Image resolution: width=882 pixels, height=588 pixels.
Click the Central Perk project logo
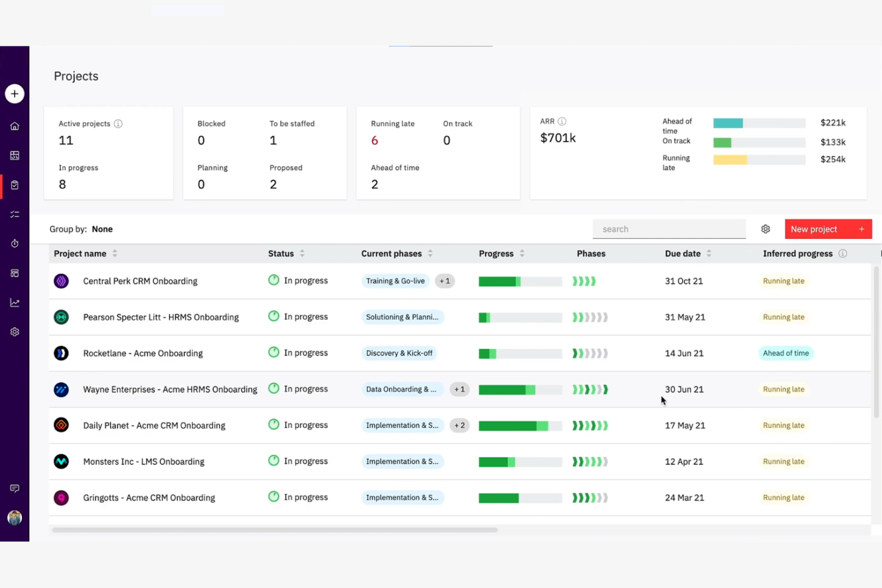[x=61, y=281]
